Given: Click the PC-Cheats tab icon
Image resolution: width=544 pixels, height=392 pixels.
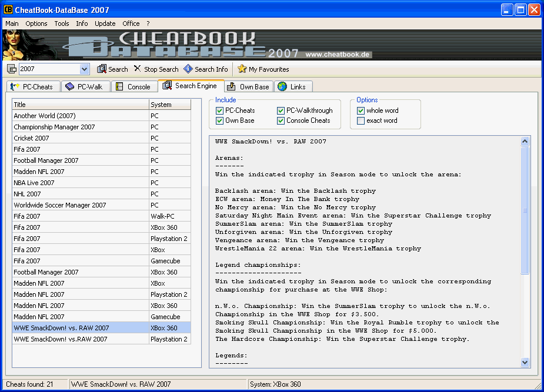Looking at the screenshot, I should [15, 86].
